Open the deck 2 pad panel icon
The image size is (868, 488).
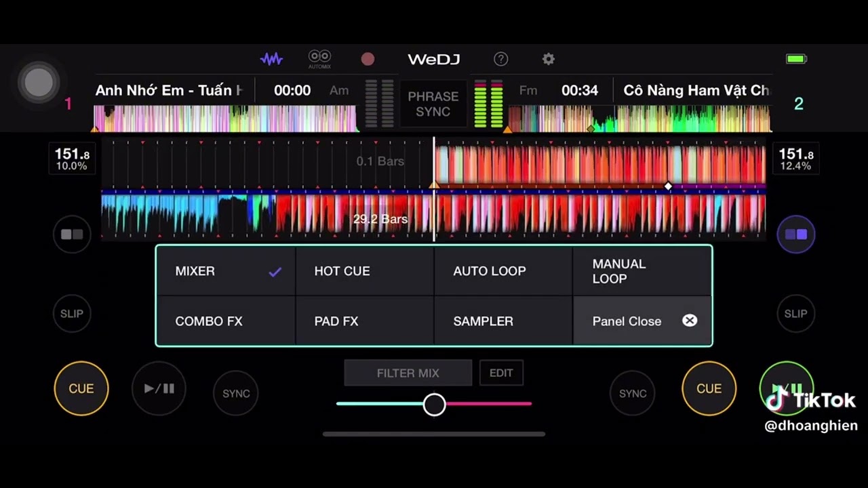pos(796,235)
